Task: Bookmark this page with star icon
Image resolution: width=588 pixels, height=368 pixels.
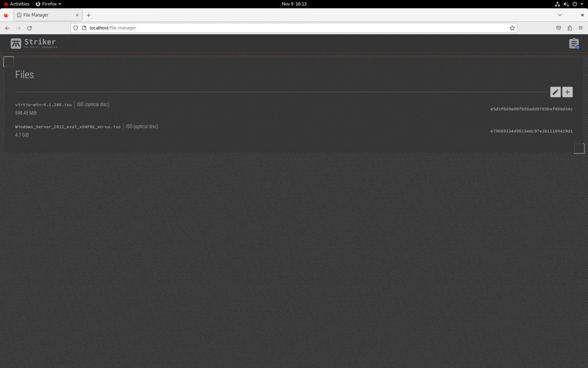Action: click(x=512, y=28)
